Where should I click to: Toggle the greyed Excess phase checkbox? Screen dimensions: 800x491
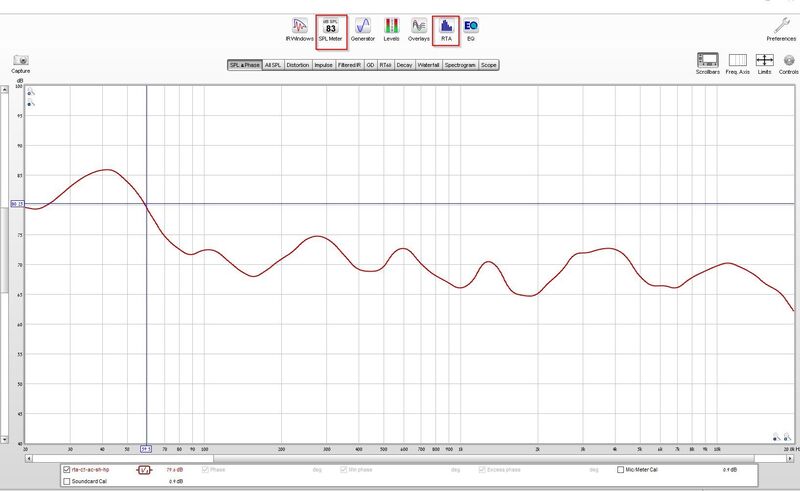point(482,470)
